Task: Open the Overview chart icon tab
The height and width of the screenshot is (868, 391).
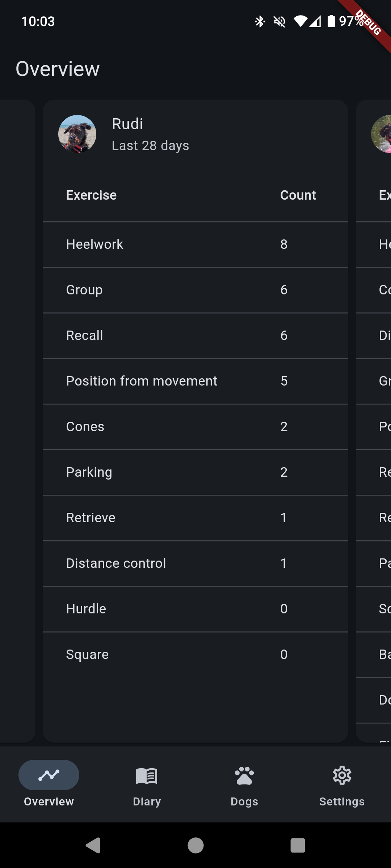Action: (49, 775)
